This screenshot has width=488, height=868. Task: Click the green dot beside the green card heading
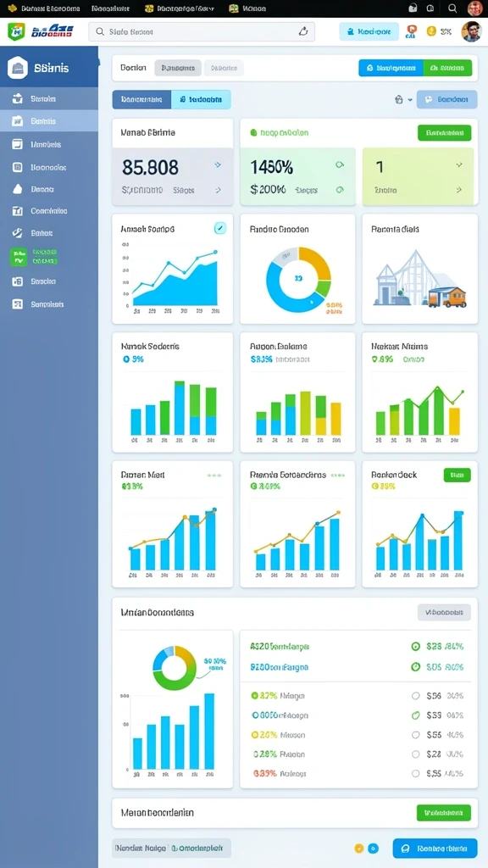[253, 133]
